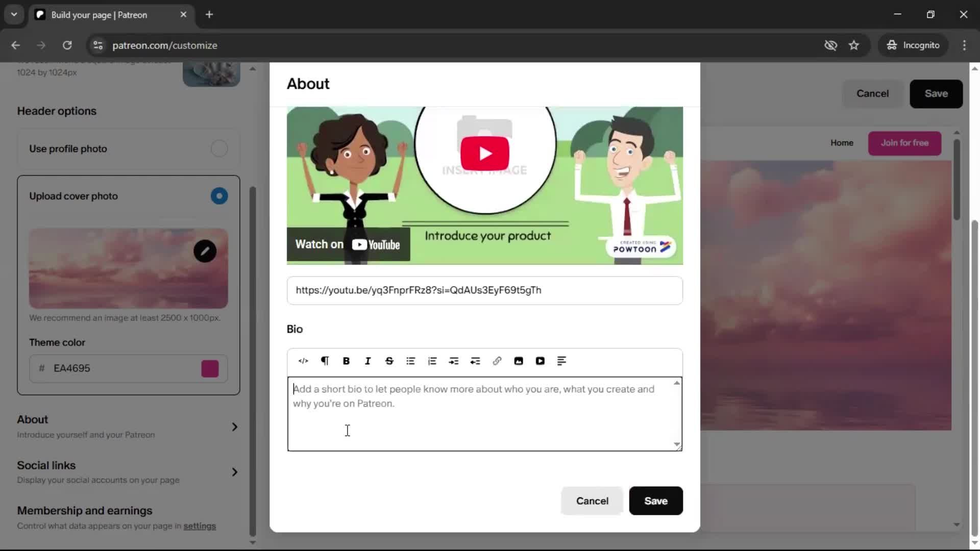
Task: Click the Membership and earnings heading
Action: [x=85, y=511]
